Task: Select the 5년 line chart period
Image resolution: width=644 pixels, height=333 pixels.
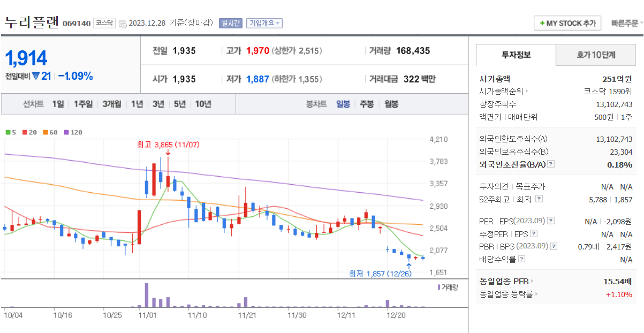Action: pos(179,104)
